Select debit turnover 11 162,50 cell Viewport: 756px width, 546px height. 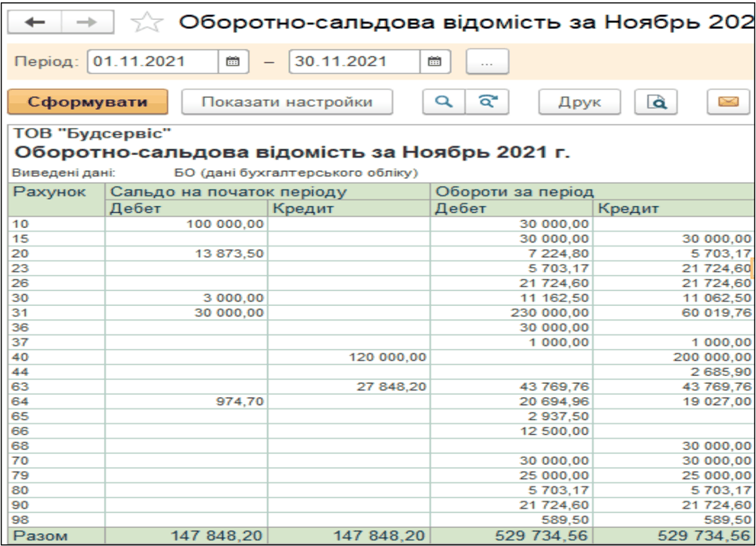coord(511,298)
